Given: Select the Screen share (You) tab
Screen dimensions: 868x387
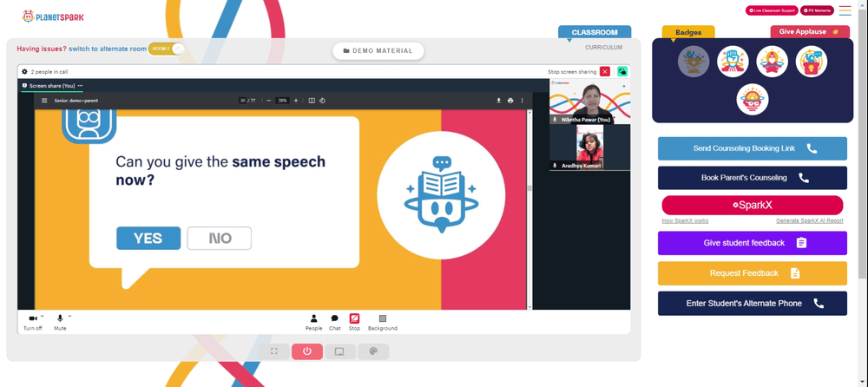Looking at the screenshot, I should click(x=52, y=87).
